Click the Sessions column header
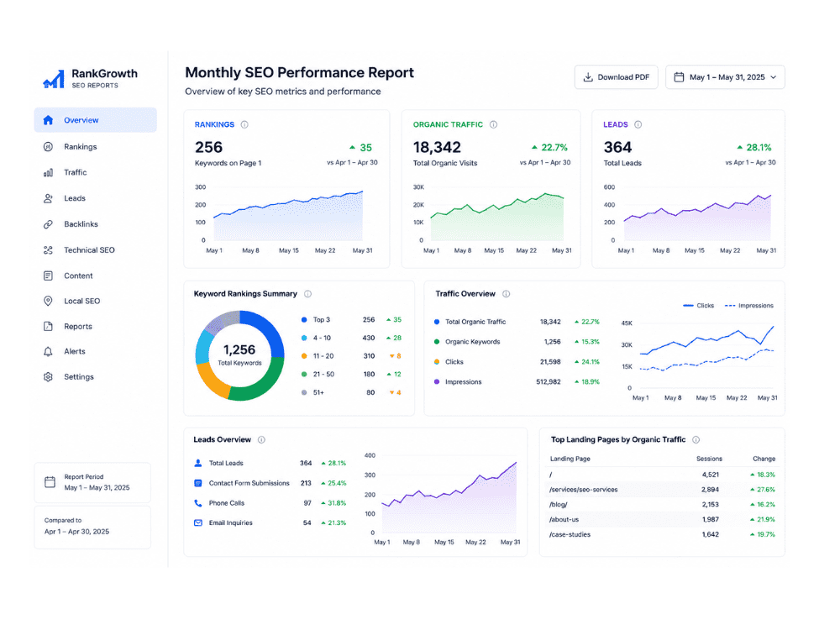840x630 pixels. click(x=709, y=459)
